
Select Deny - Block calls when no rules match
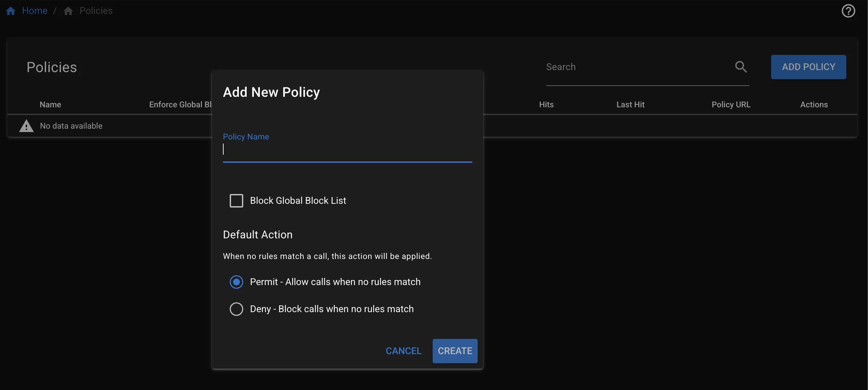point(236,309)
